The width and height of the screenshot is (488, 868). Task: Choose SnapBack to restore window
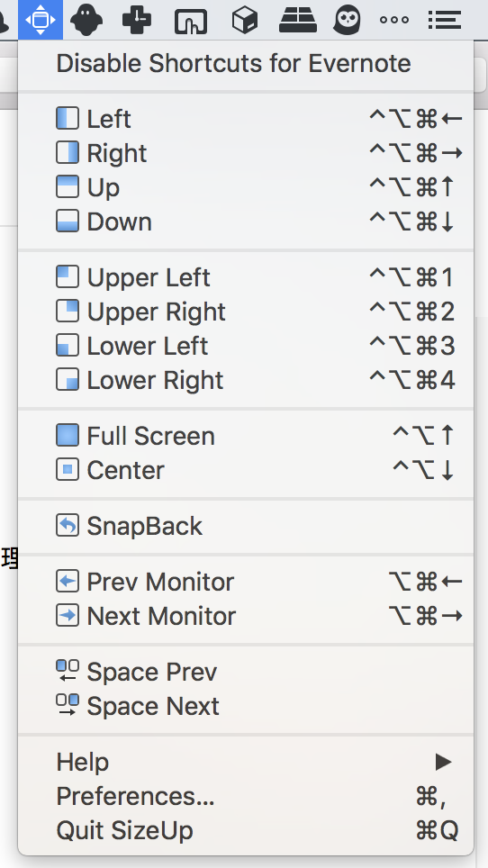246,526
